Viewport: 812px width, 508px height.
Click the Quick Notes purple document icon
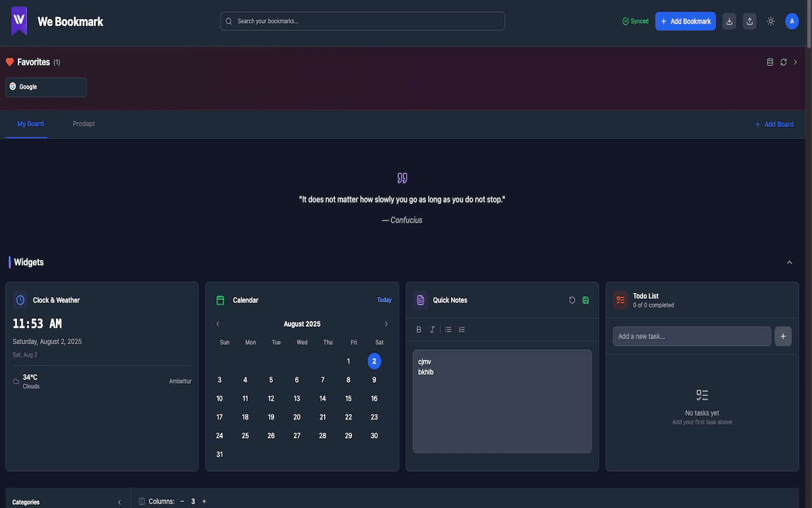[x=421, y=300]
